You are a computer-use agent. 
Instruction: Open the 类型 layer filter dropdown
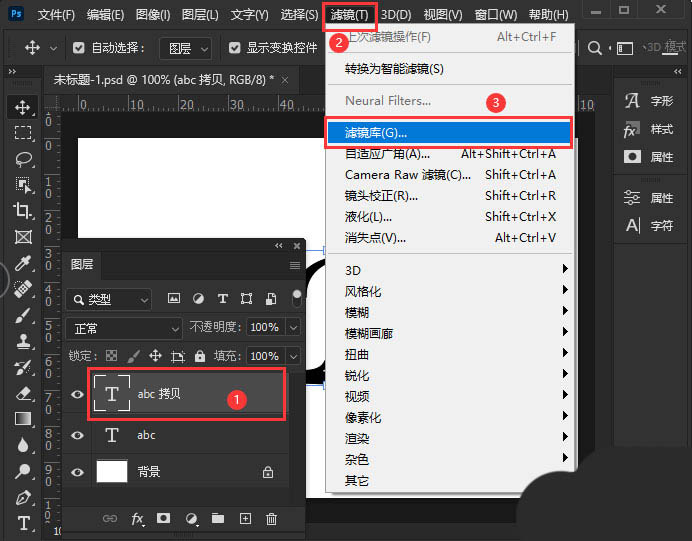[x=109, y=300]
